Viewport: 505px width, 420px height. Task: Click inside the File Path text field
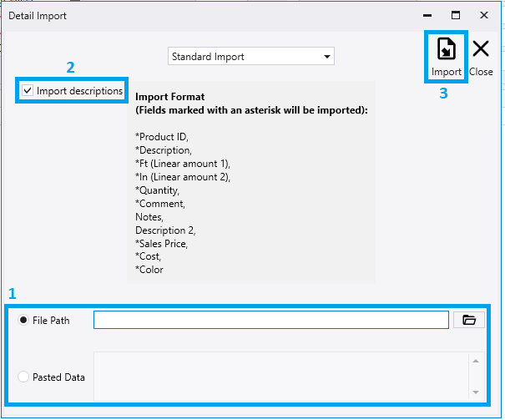point(271,320)
